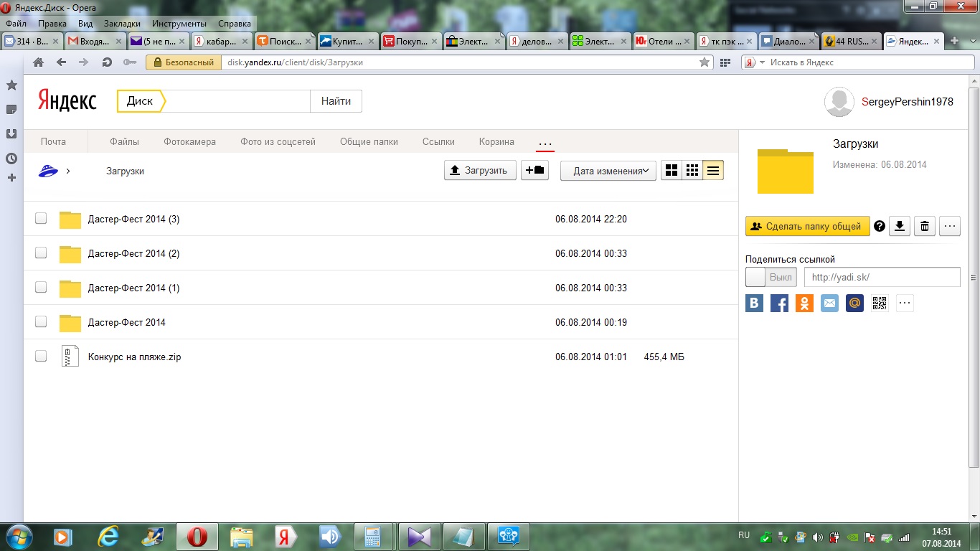The width and height of the screenshot is (980, 551).
Task: Click the Яндекс logo
Action: click(67, 101)
